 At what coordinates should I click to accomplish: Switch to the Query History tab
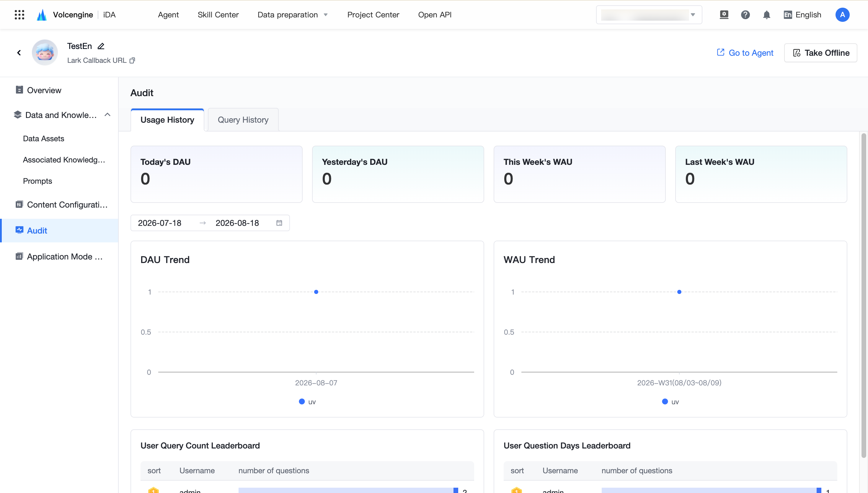click(x=243, y=119)
